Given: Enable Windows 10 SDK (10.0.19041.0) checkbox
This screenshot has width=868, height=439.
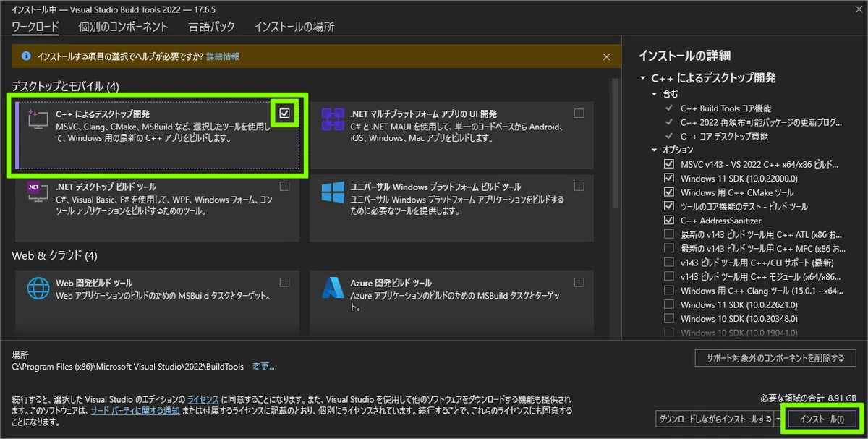Looking at the screenshot, I should (x=668, y=333).
